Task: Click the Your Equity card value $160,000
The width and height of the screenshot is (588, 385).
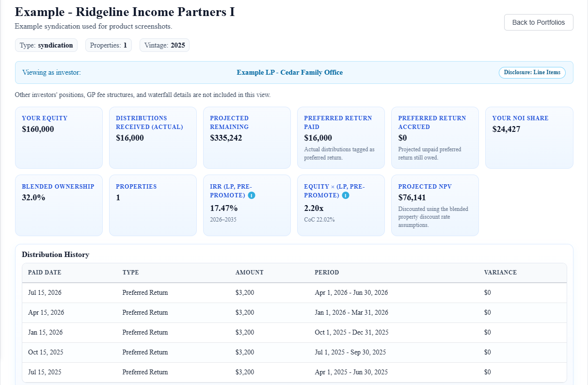Action: [38, 129]
